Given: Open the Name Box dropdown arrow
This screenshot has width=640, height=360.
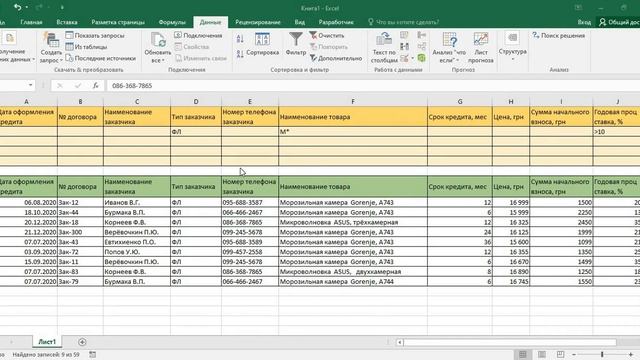Looking at the screenshot, I should [31, 85].
